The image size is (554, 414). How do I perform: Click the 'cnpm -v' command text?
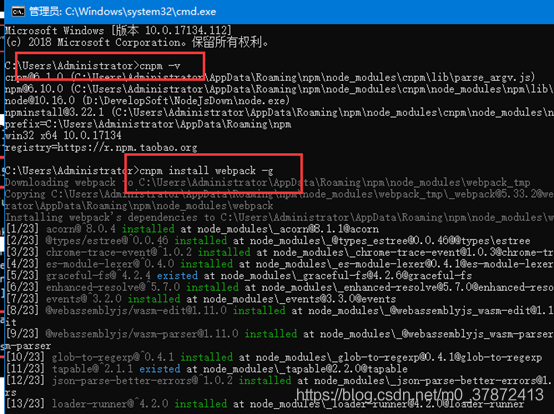click(160, 66)
